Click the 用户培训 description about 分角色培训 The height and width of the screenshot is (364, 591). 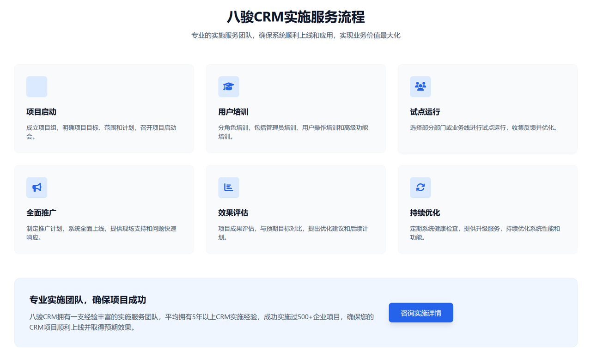[x=292, y=132]
